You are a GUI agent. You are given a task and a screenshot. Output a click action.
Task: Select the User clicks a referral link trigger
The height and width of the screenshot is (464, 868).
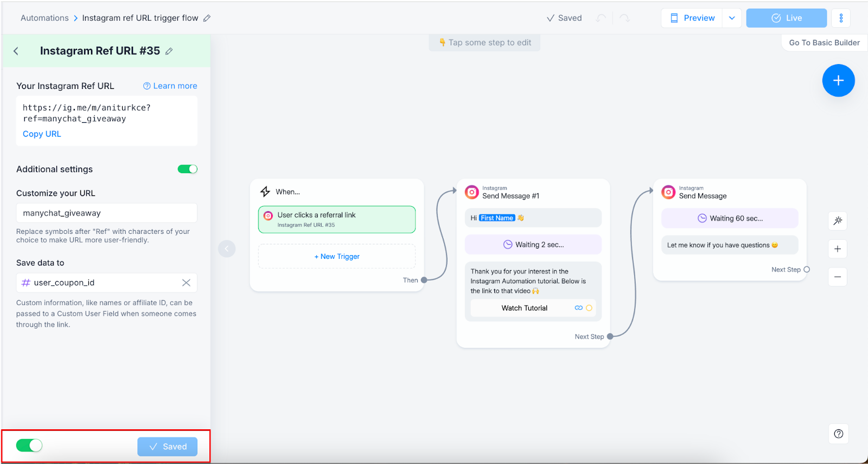(x=337, y=219)
